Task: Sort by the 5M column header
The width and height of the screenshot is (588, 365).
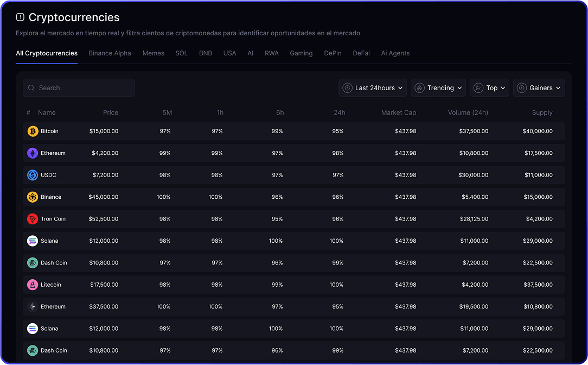Action: pos(167,112)
